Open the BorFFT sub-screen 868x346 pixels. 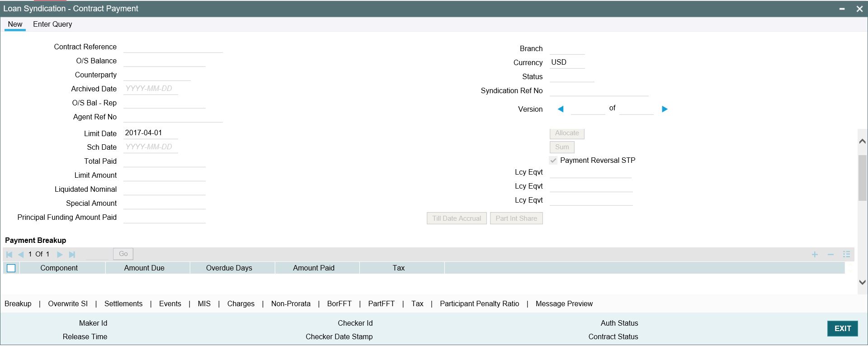coord(339,304)
